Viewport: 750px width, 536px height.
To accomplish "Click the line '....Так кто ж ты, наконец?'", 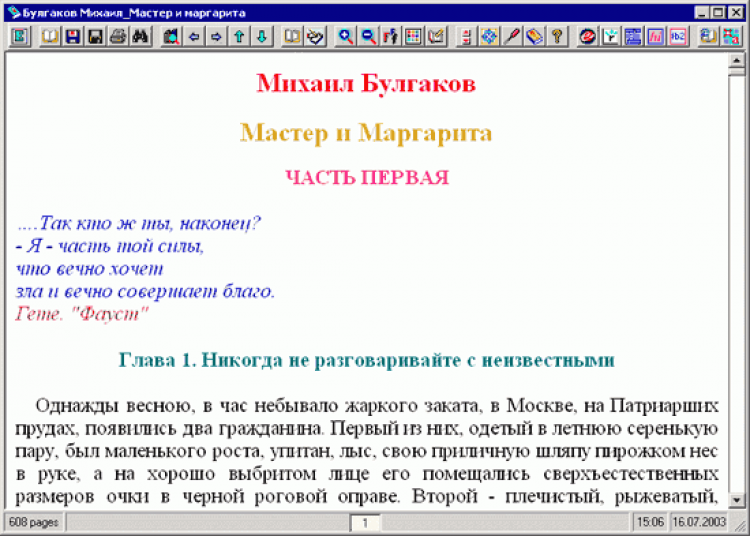I will 139,223.
